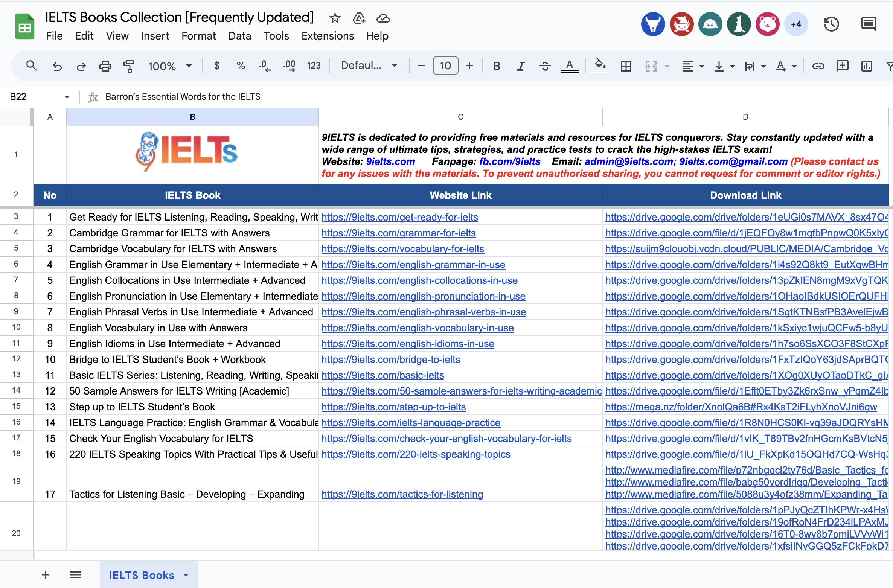This screenshot has width=893, height=588.
Task: Decrease decimal places icon
Action: click(265, 66)
